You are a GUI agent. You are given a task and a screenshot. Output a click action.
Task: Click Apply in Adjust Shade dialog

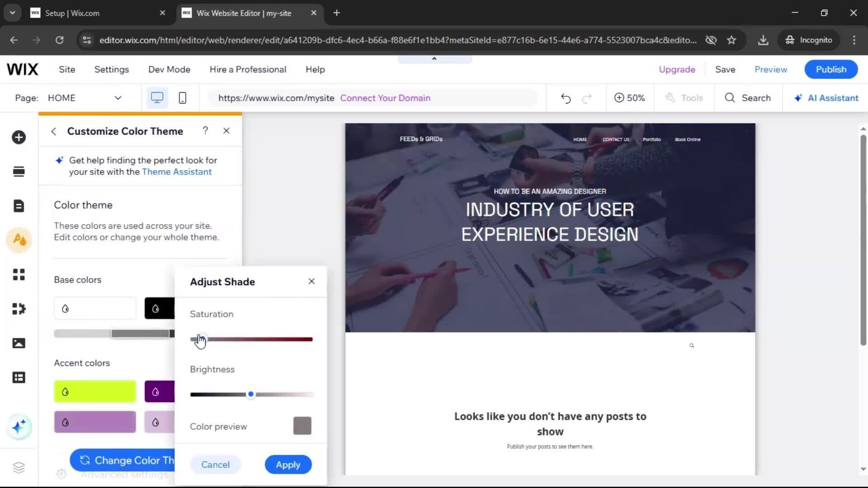point(288,465)
